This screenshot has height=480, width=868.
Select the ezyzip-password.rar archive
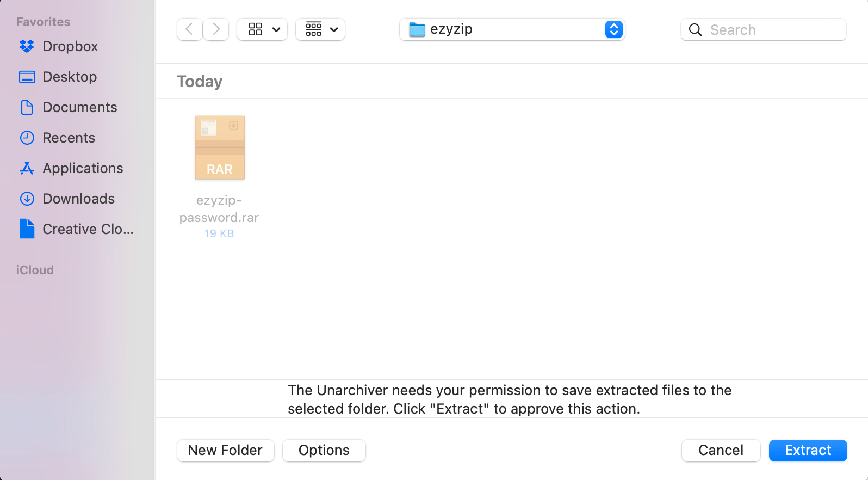click(x=219, y=147)
